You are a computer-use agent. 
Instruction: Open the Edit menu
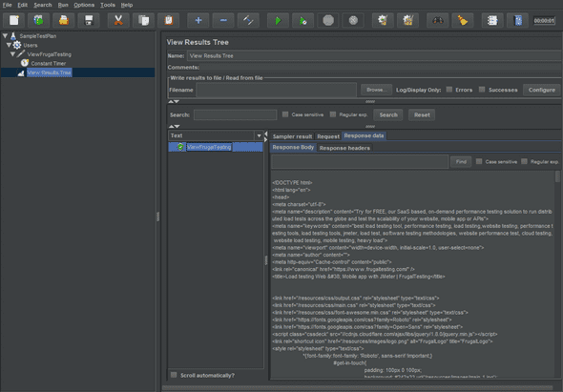[x=23, y=5]
